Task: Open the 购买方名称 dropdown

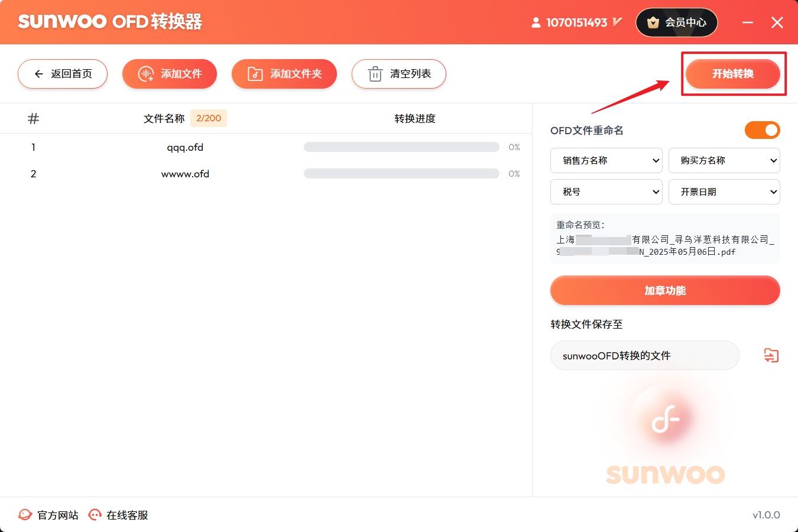Action: point(724,160)
